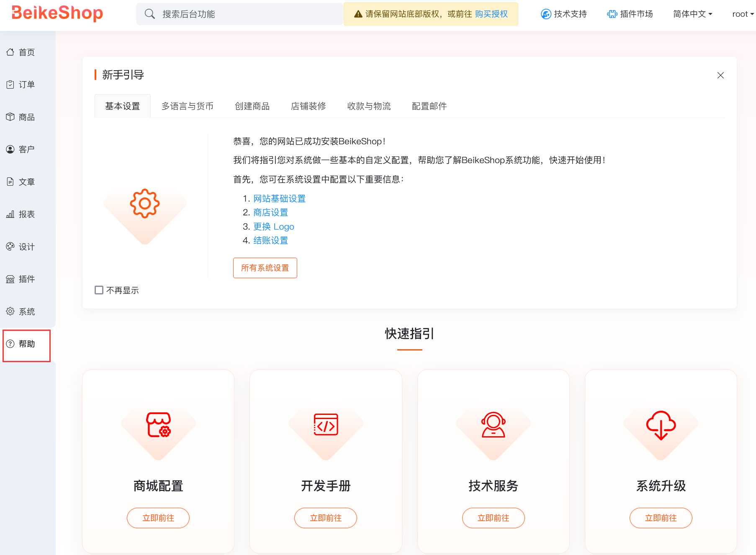Open the 更换 Logo link
The image size is (756, 555).
[x=274, y=227]
